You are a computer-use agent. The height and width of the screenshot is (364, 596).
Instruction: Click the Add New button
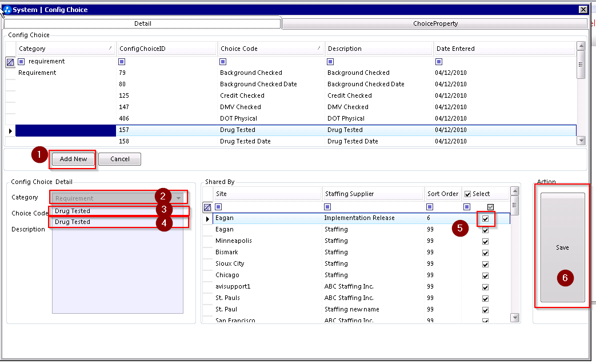pos(73,159)
